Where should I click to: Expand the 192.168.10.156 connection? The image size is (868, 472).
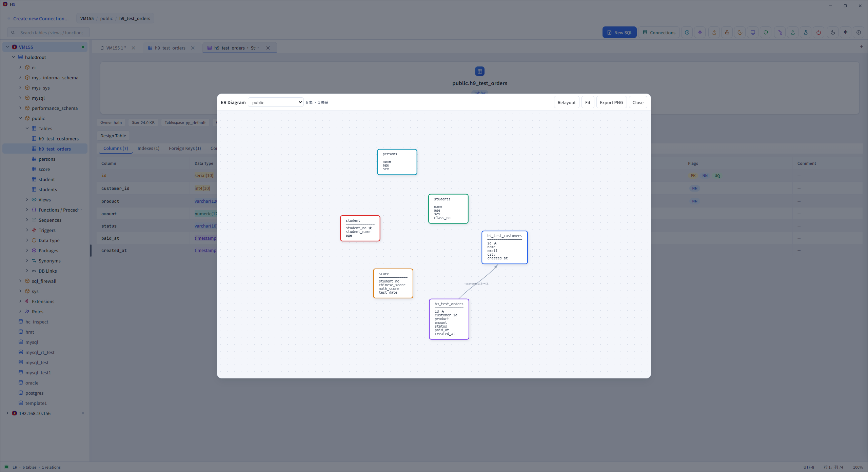pos(7,413)
